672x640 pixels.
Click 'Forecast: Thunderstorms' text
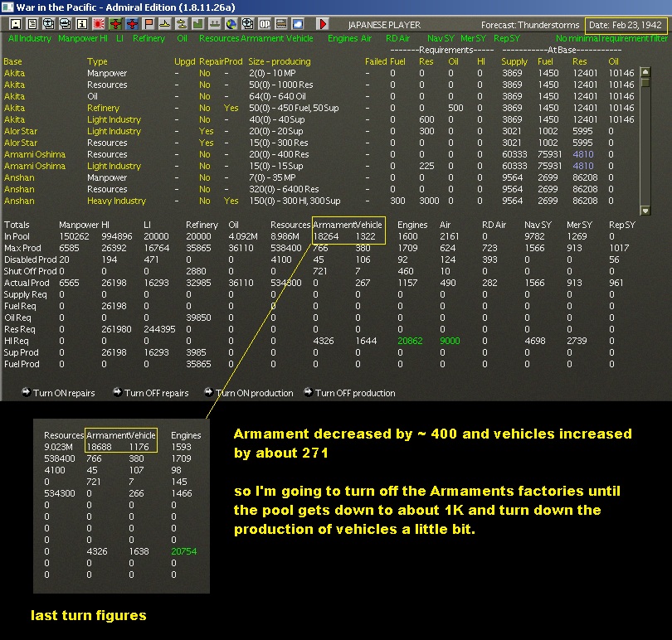[x=529, y=25]
